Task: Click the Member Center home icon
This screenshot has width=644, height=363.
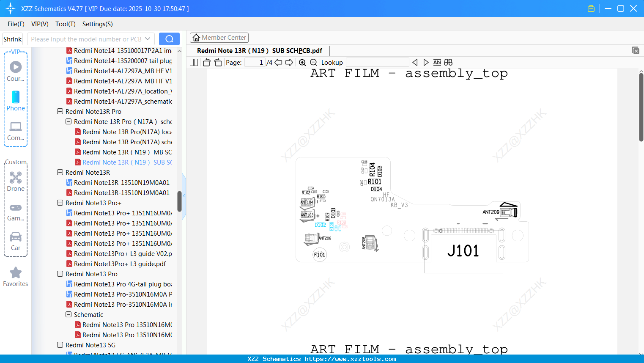Action: 196,38
